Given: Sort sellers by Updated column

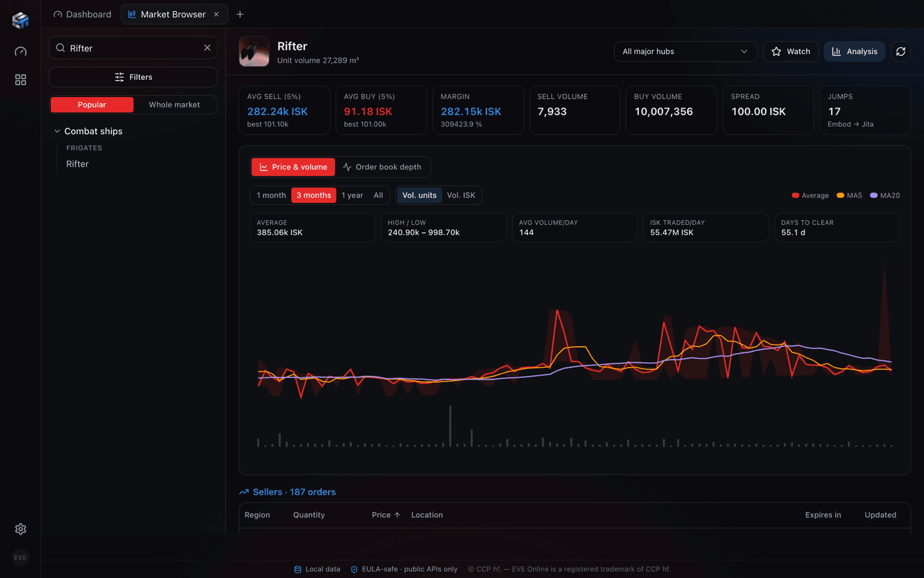Looking at the screenshot, I should point(881,515).
